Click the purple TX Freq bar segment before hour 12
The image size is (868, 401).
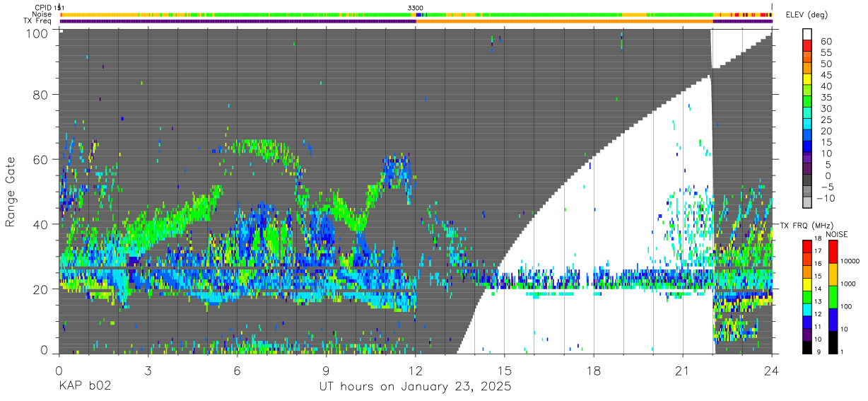(x=237, y=21)
